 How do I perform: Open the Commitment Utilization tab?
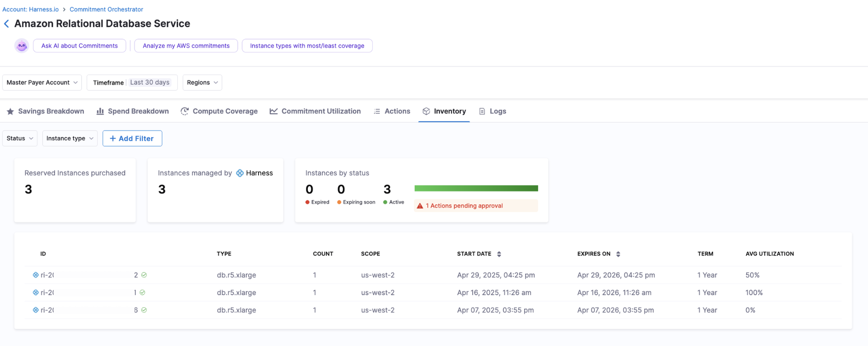tap(315, 111)
